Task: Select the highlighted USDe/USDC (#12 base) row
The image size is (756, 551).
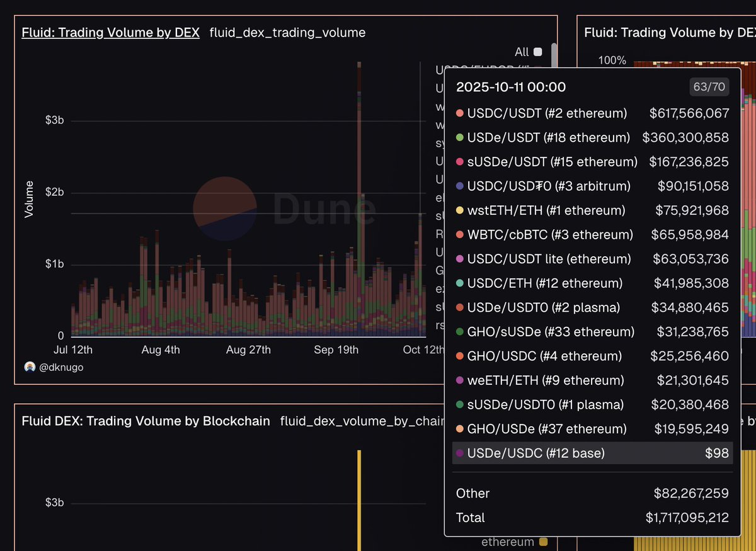Action: (x=592, y=453)
